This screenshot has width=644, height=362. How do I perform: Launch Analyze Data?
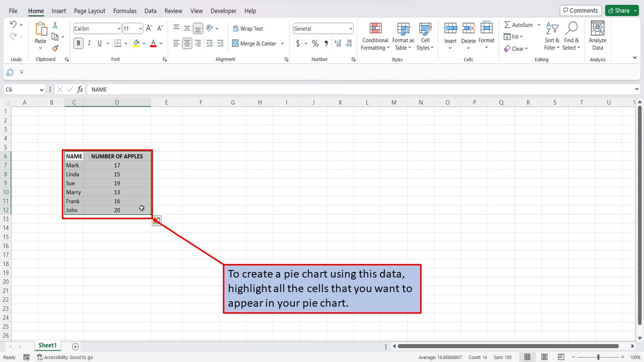coord(597,34)
